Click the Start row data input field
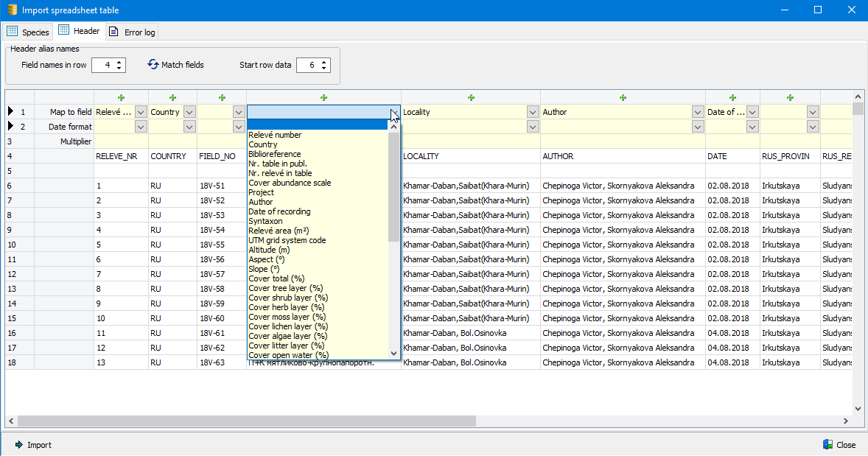 [307, 66]
